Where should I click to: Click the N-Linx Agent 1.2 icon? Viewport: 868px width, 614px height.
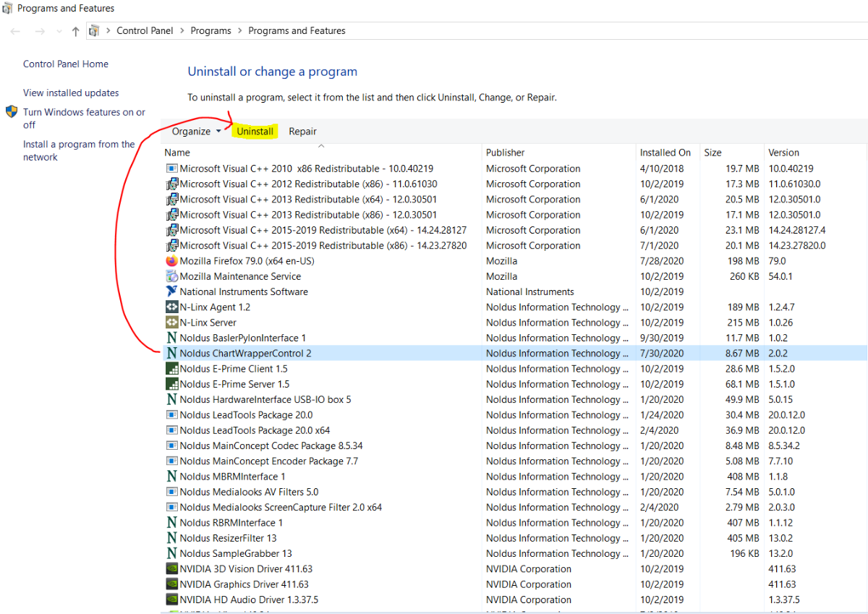tap(171, 307)
